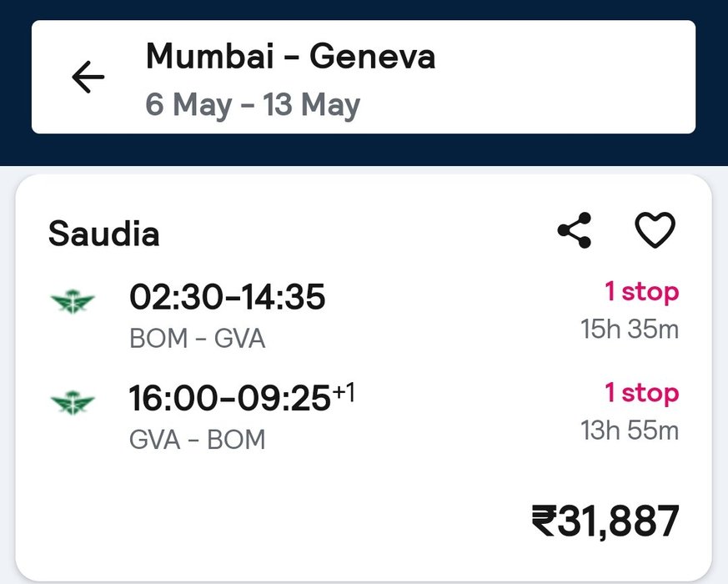Screen dimensions: 728x584
Task: Click the 15h 35m outbound duration
Action: (x=630, y=330)
